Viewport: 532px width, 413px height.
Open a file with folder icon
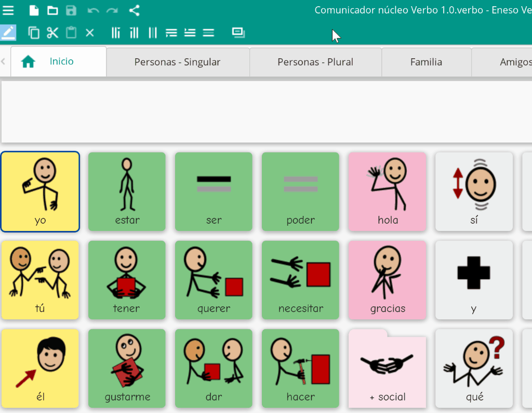click(52, 10)
